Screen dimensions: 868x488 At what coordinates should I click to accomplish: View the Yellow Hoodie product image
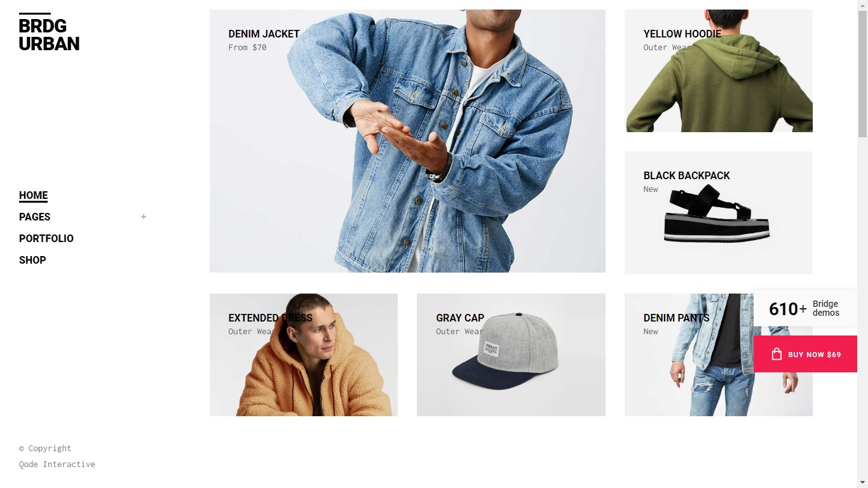719,71
